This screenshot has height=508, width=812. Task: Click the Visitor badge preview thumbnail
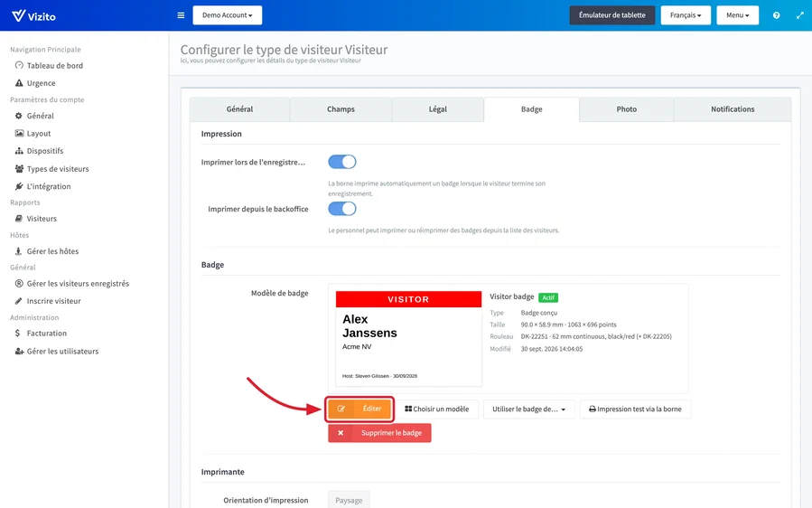pyautogui.click(x=408, y=338)
